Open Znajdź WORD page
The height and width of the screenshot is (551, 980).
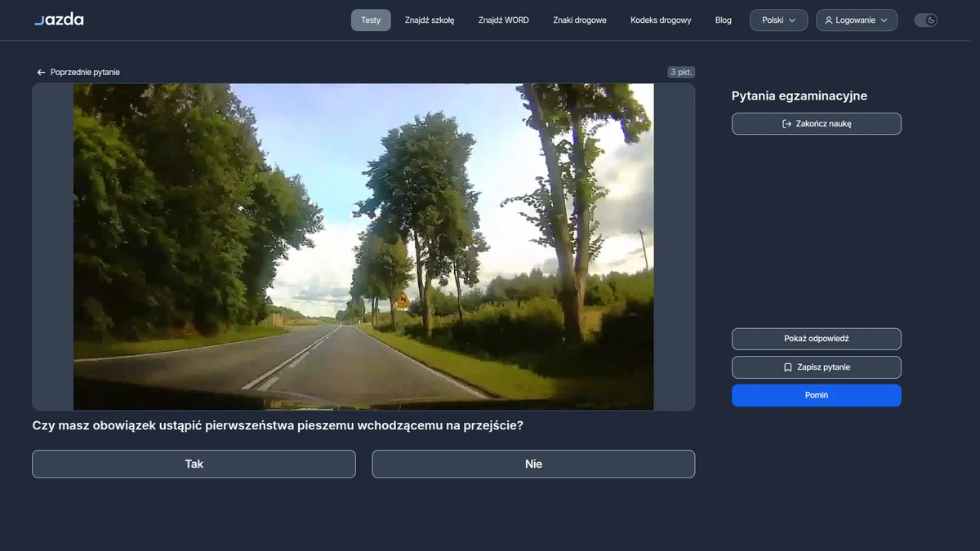504,20
